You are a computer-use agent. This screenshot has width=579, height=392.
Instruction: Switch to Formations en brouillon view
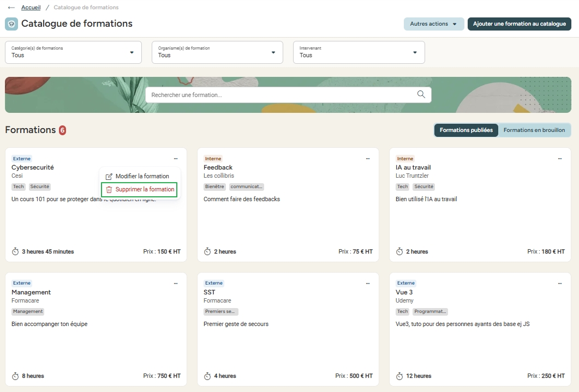[534, 130]
